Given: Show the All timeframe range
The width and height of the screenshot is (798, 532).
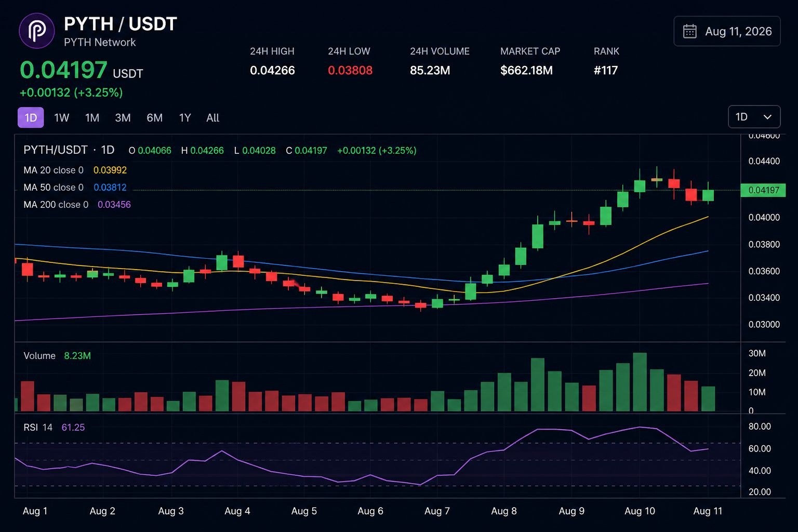Looking at the screenshot, I should pos(212,117).
